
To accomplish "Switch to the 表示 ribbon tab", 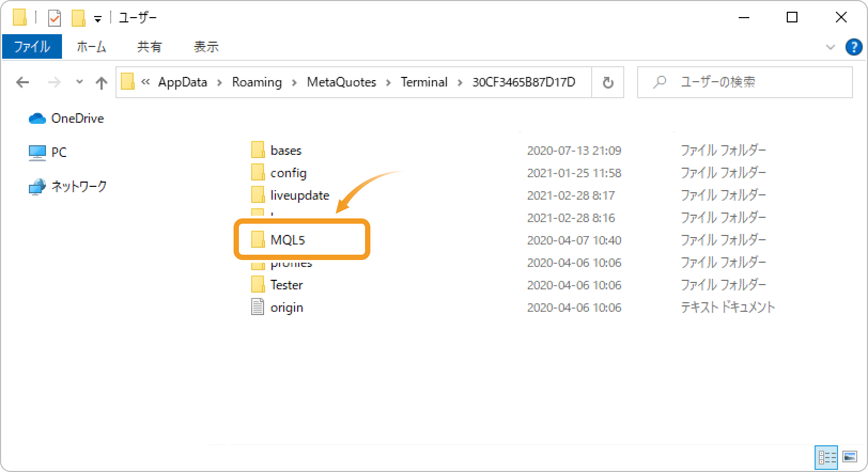I will pos(206,46).
